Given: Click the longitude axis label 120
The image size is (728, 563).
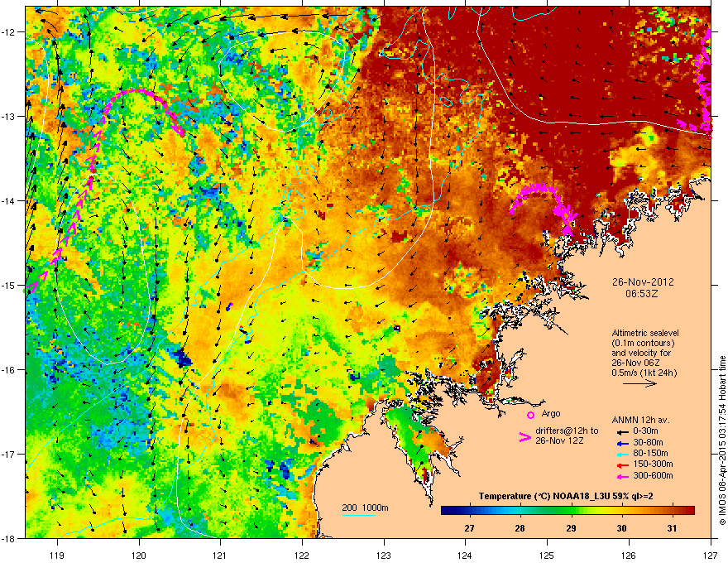Looking at the screenshot, I should tap(139, 555).
